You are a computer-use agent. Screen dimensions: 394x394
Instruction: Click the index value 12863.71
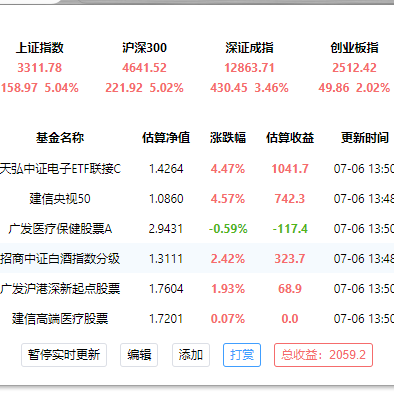click(x=249, y=68)
